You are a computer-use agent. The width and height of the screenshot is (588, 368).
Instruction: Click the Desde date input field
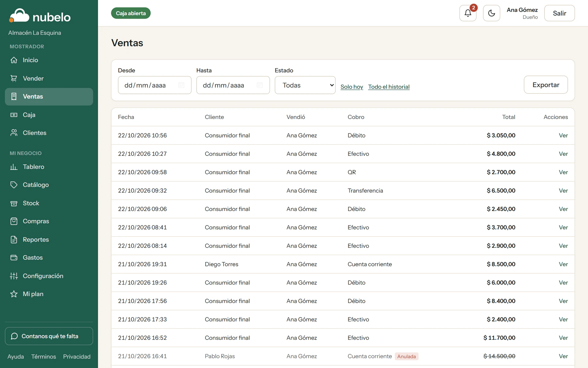click(155, 85)
